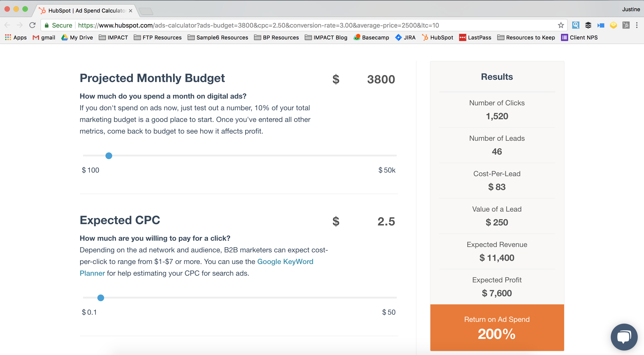Click the $ 50 CPC maximum label

coord(389,312)
